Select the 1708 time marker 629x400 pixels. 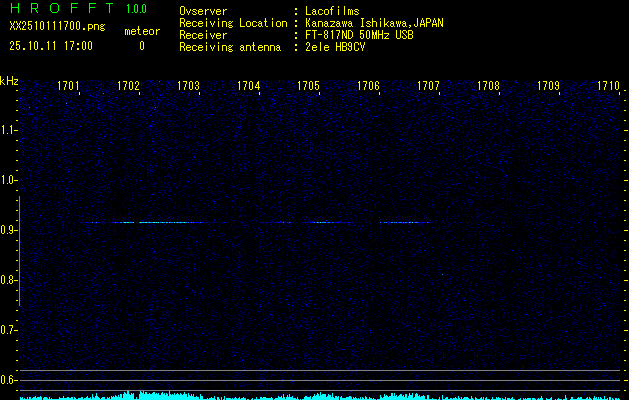(x=488, y=87)
